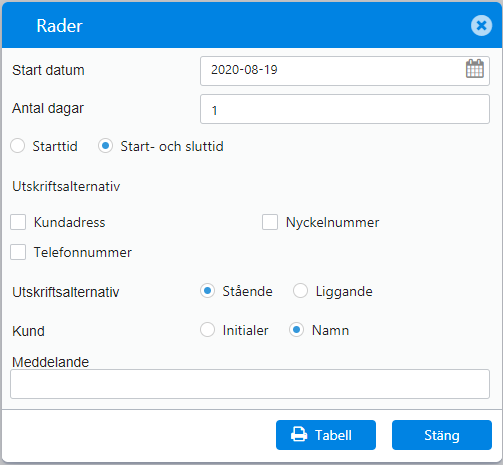Choose Start- och sluttid radio option

105,146
